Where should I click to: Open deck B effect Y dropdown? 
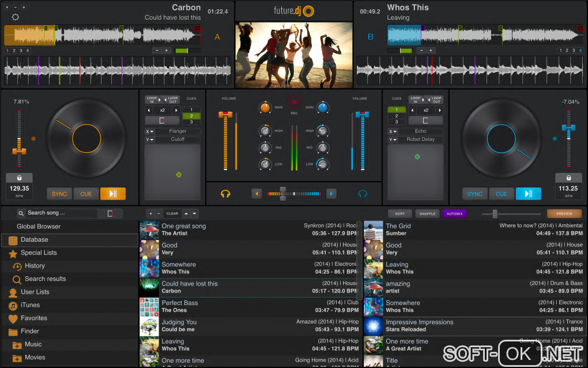(x=393, y=140)
